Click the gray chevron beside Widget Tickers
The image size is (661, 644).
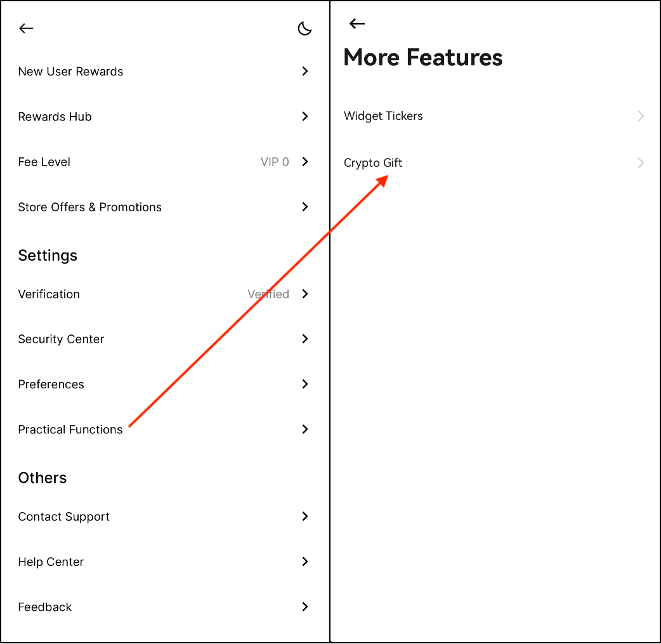[x=641, y=116]
